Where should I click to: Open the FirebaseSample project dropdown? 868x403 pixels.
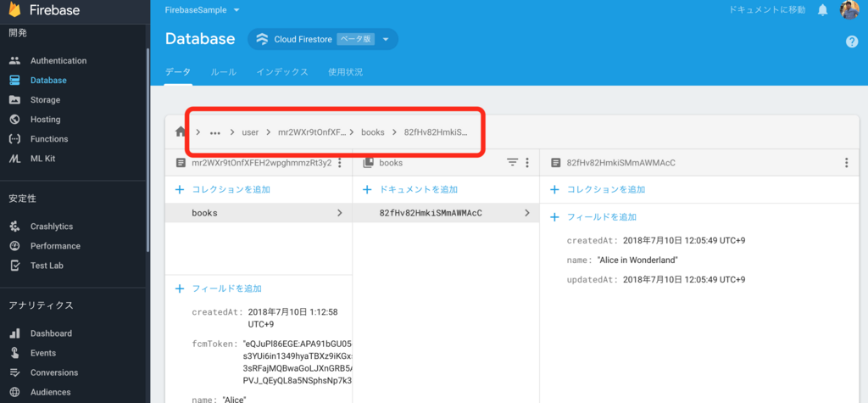click(x=202, y=10)
